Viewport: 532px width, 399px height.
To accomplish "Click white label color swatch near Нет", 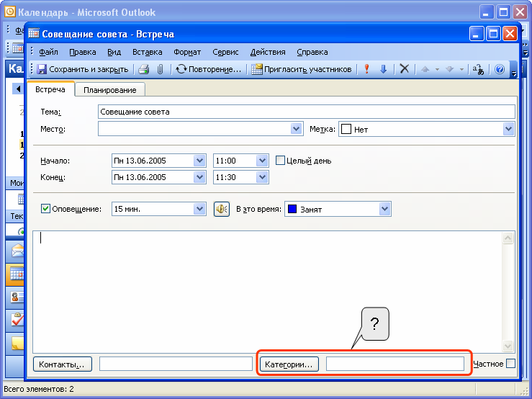I will [x=346, y=129].
